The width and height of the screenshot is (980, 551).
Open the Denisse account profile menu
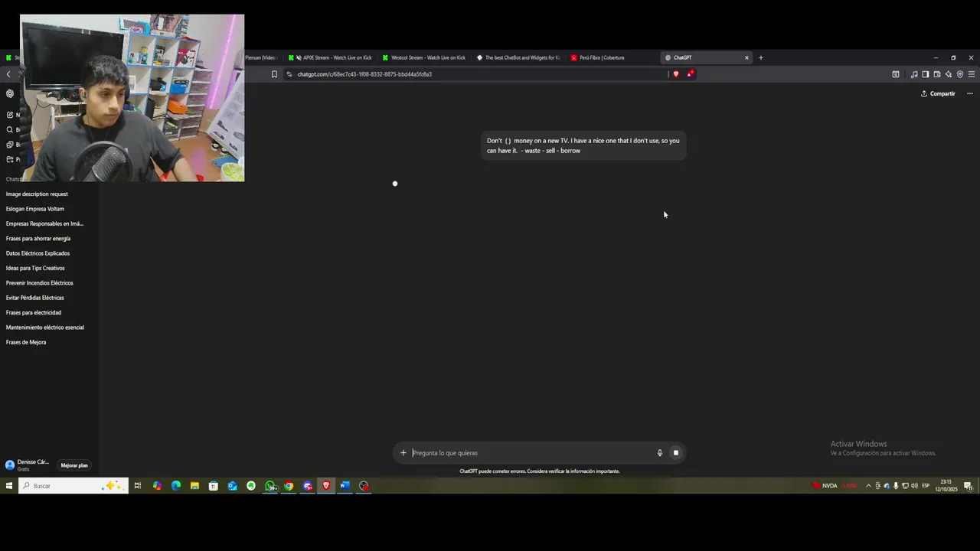tap(28, 465)
